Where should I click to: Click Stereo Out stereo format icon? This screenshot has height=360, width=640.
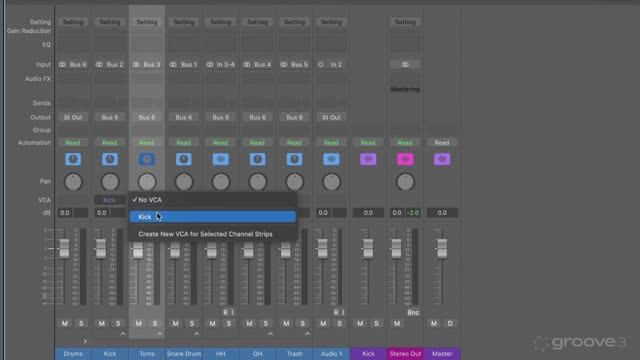pos(405,64)
